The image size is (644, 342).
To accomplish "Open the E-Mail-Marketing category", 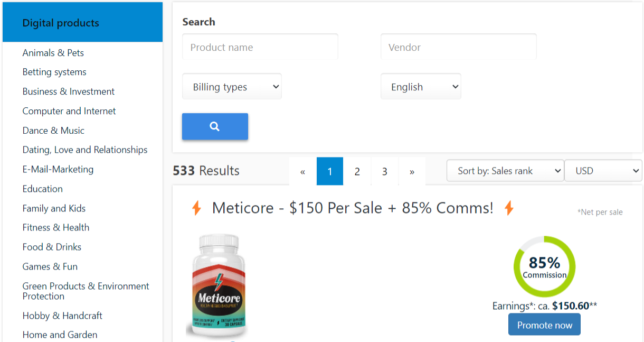I will pyautogui.click(x=58, y=169).
